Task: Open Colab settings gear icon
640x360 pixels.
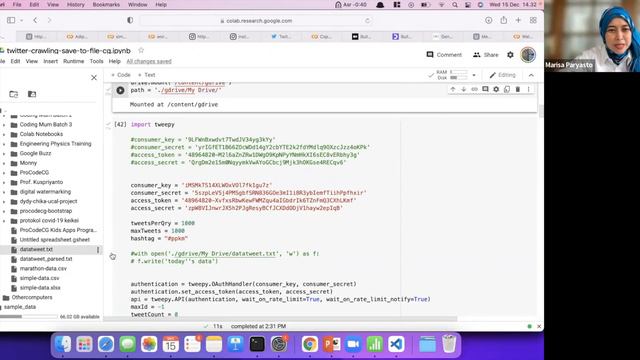Action: pyautogui.click(x=510, y=55)
